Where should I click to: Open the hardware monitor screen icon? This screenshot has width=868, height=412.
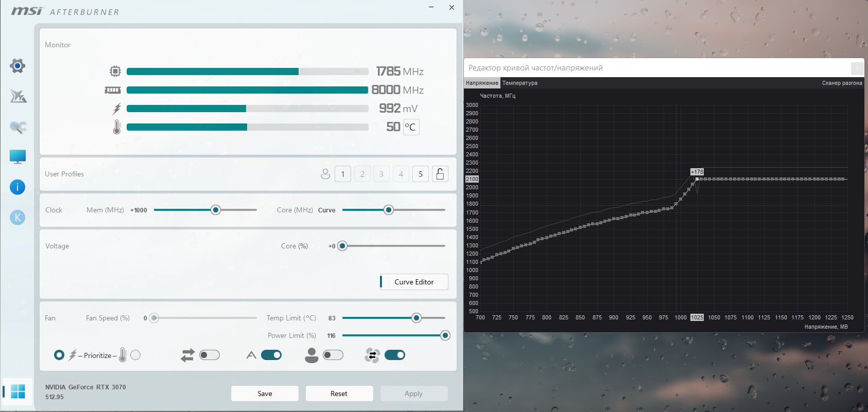pos(18,157)
